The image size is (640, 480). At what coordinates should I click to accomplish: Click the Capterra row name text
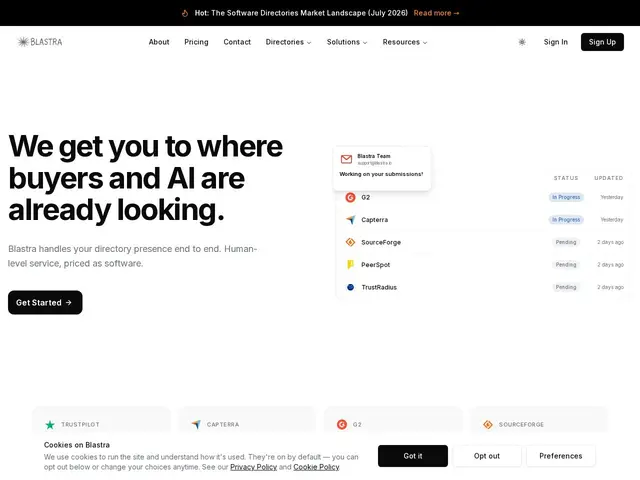(374, 220)
